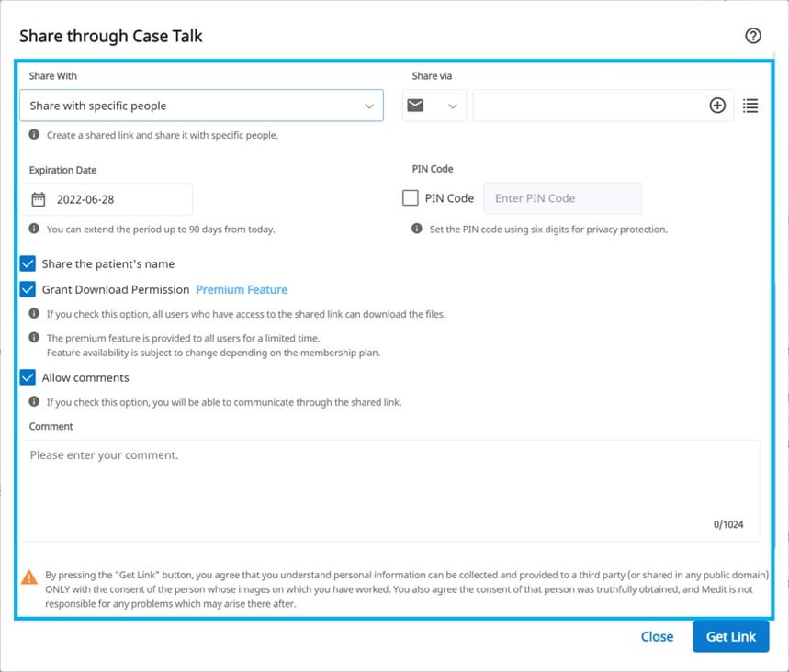Click the Get Link button
This screenshot has height=672, width=789.
tap(730, 636)
